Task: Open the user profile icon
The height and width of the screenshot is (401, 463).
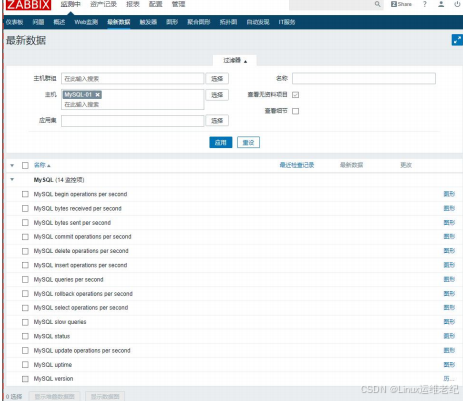Action: point(441,4)
